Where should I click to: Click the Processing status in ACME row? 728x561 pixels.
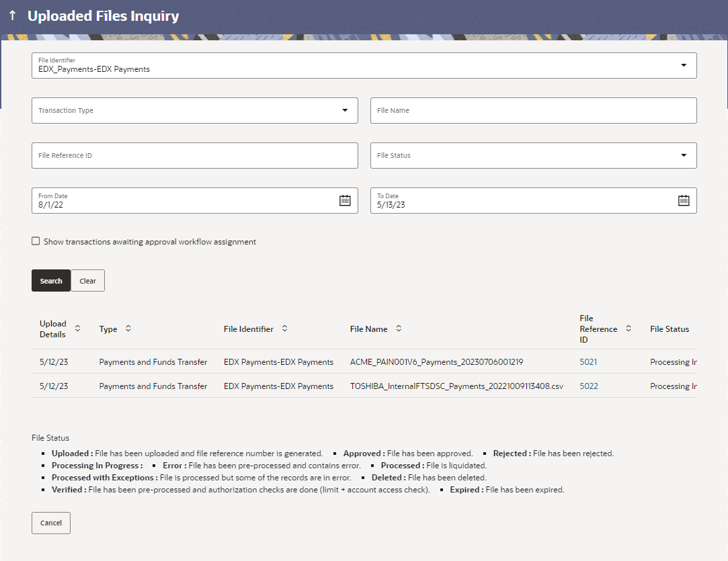tap(673, 362)
